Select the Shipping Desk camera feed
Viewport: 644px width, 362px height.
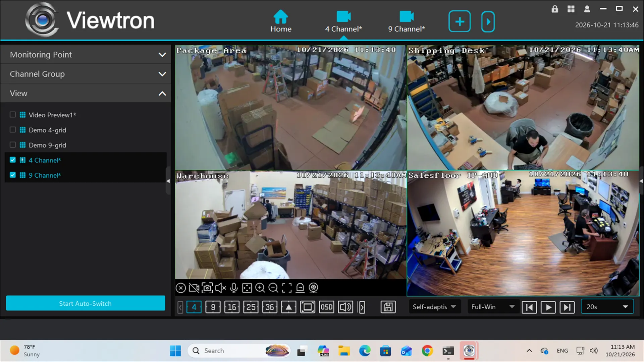[523, 108]
